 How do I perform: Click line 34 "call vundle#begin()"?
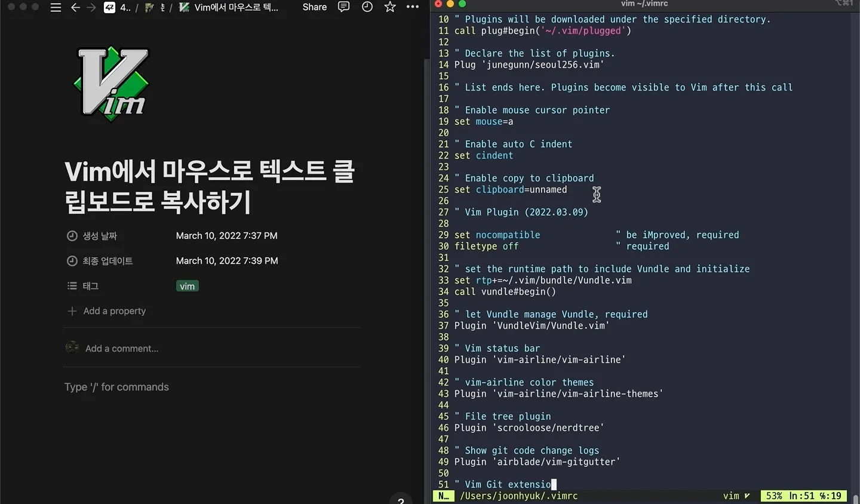point(505,292)
